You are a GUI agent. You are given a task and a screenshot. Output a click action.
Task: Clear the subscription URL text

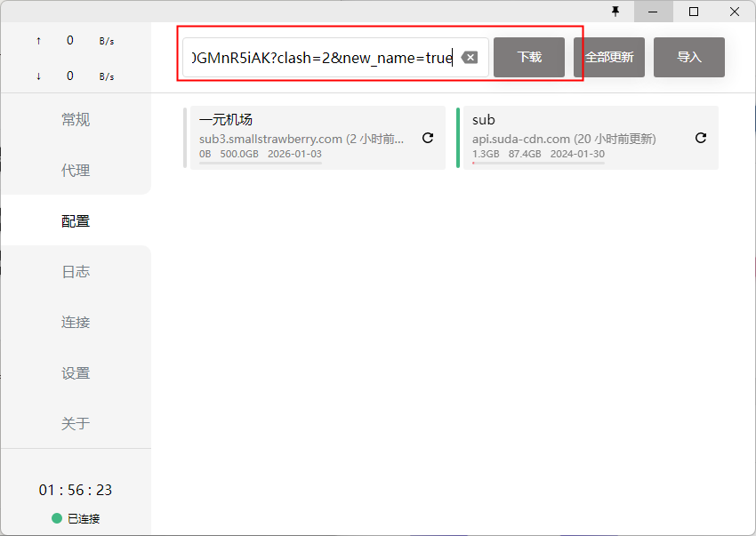(470, 58)
